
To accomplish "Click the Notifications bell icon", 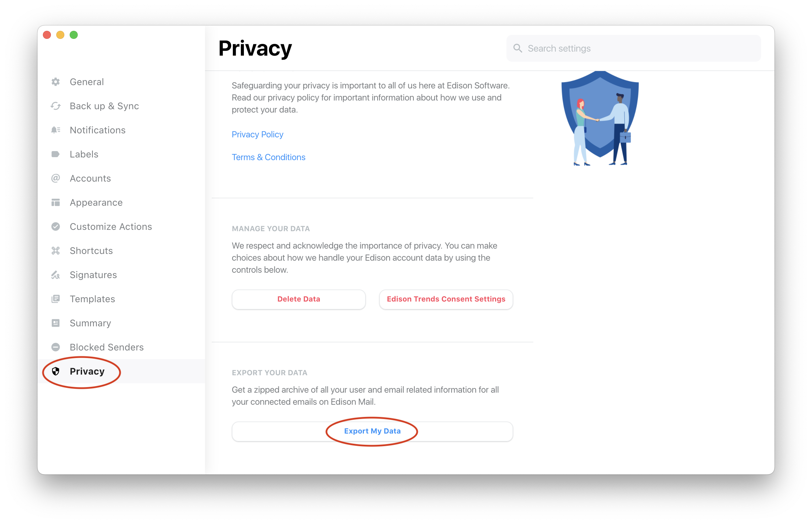I will pyautogui.click(x=56, y=130).
